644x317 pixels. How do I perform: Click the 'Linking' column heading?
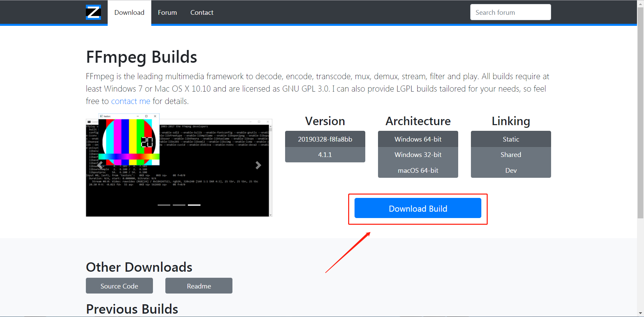pyautogui.click(x=511, y=121)
